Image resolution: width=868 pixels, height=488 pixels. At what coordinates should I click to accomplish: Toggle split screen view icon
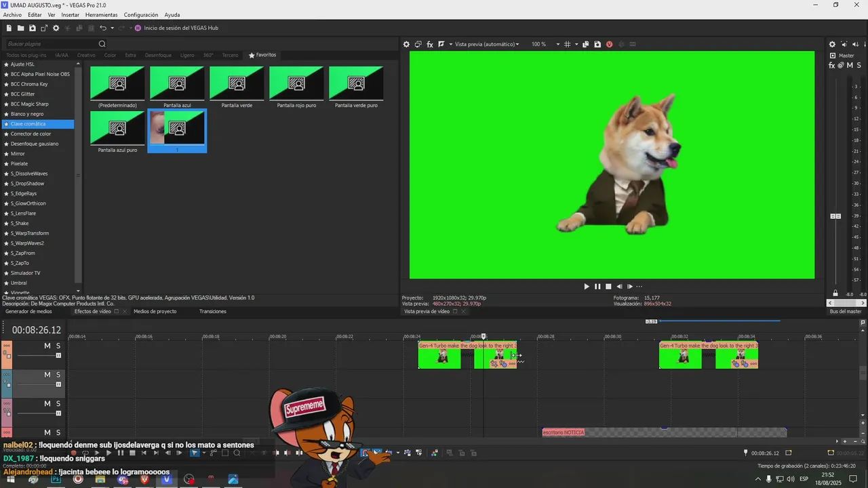pos(441,44)
